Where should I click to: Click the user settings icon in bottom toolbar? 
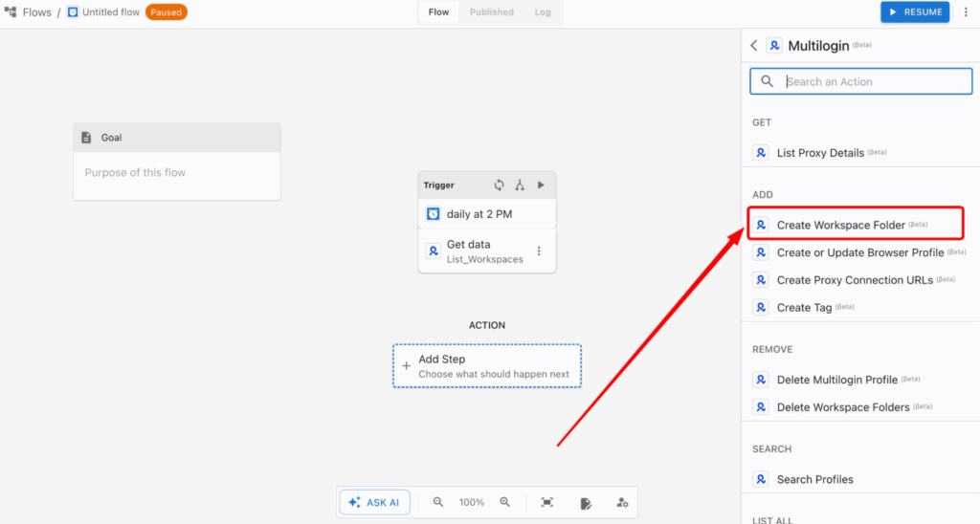click(x=622, y=502)
